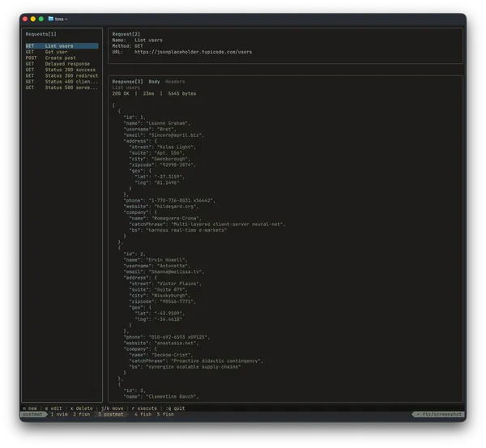Switch to the response Headers tab
Viewport: 486px width, 448px height.
175,82
